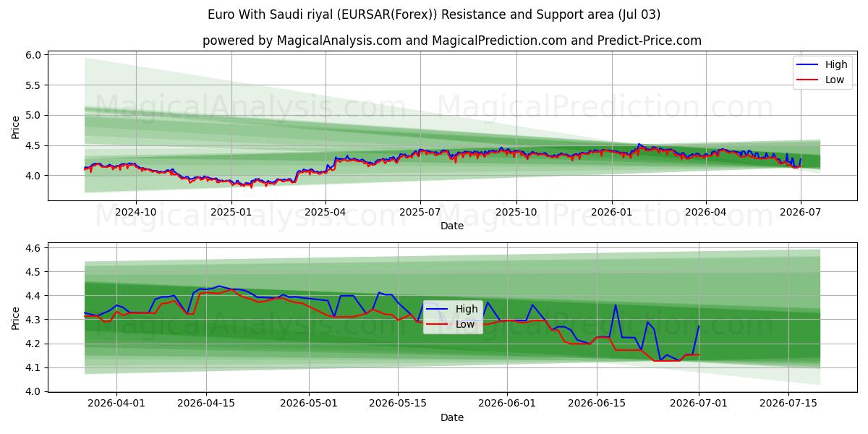
Task: Click the '2026-04-01' date tick label
Action: 116,404
